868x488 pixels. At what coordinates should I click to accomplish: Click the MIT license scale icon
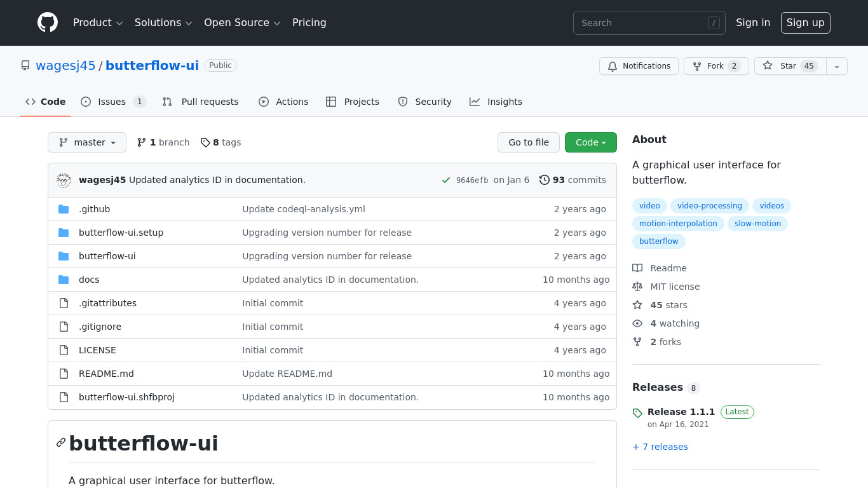637,287
